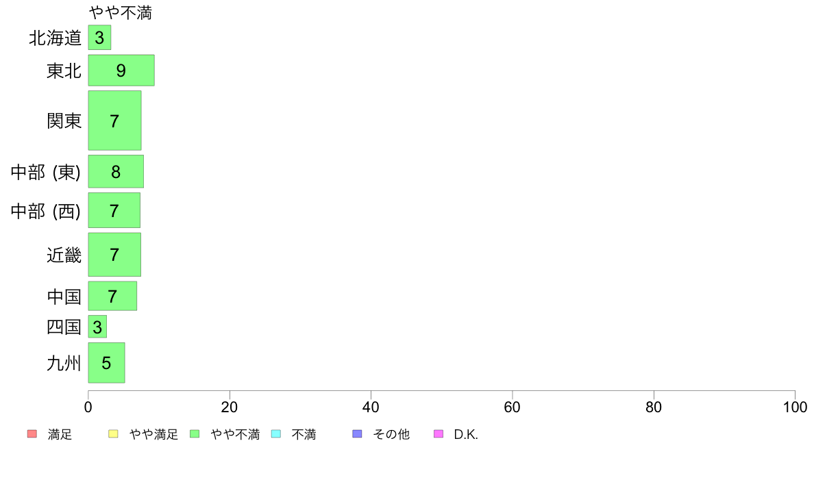Click the 100 axis tick label
This screenshot has width=814, height=504.
(x=795, y=407)
